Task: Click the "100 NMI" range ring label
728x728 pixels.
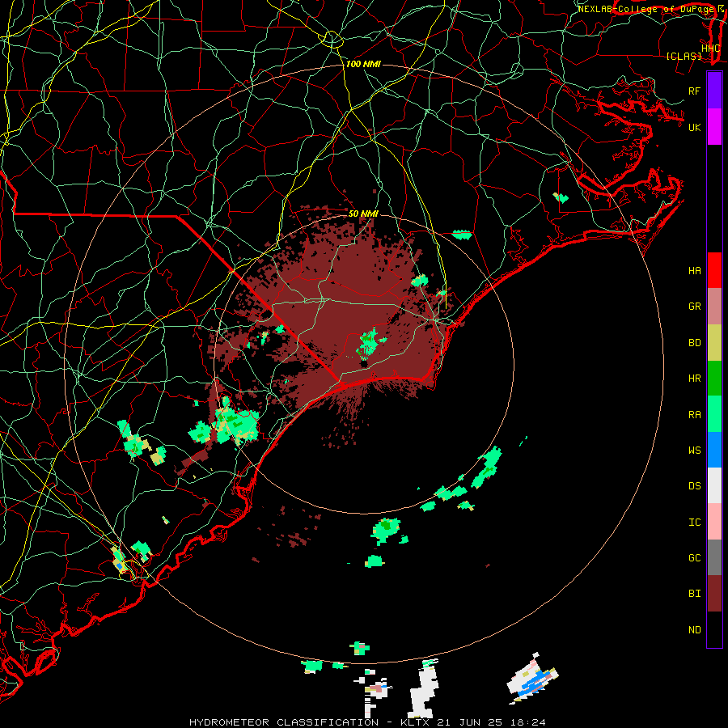Action: click(x=363, y=64)
